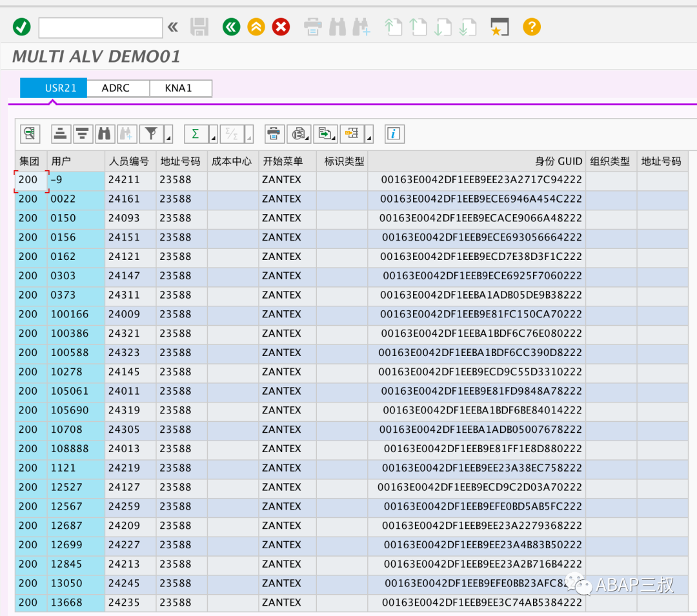Select the 集团 column header
Viewport: 697px width, 616px height.
click(31, 161)
